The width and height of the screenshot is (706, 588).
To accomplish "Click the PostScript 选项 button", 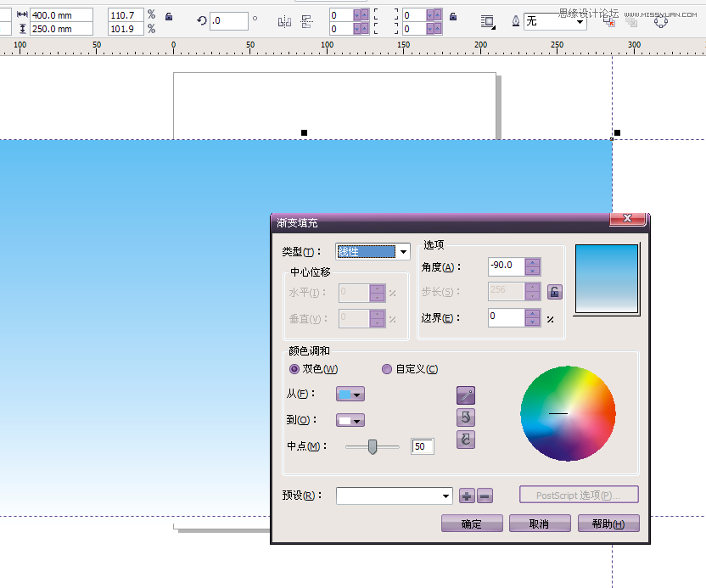I will point(579,496).
